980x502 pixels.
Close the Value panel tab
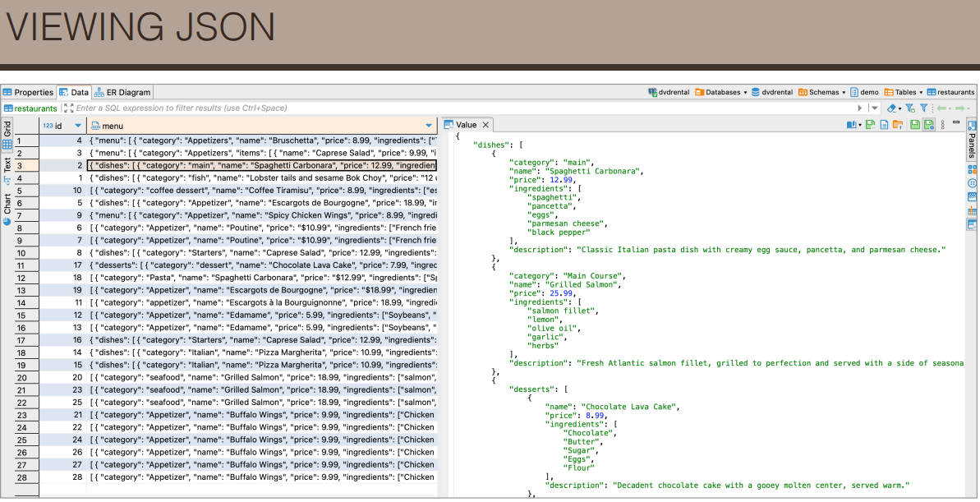[485, 125]
